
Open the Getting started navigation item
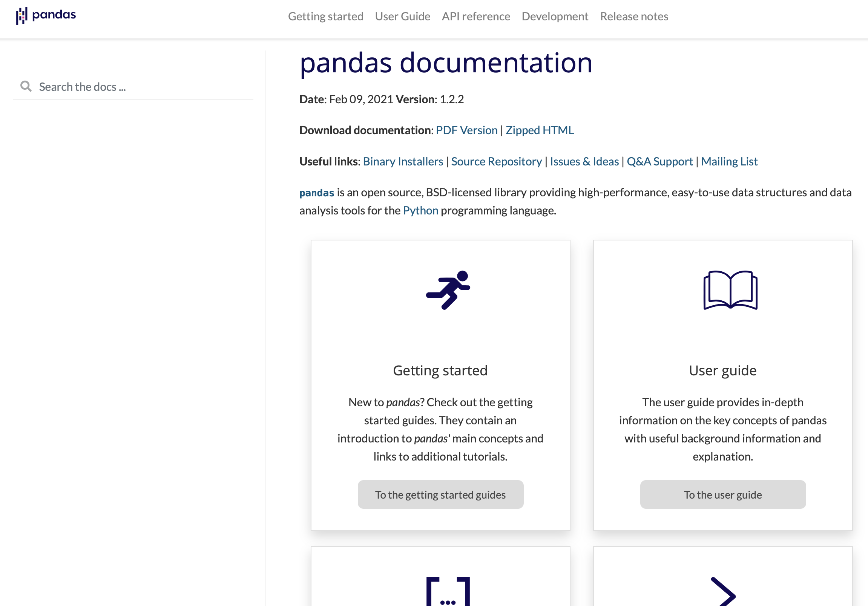(325, 16)
